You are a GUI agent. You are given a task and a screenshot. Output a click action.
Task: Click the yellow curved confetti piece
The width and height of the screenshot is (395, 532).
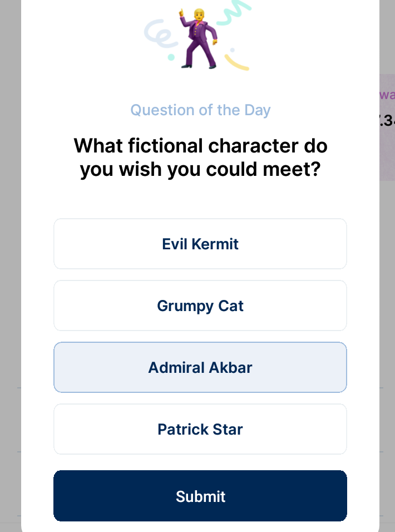[238, 62]
